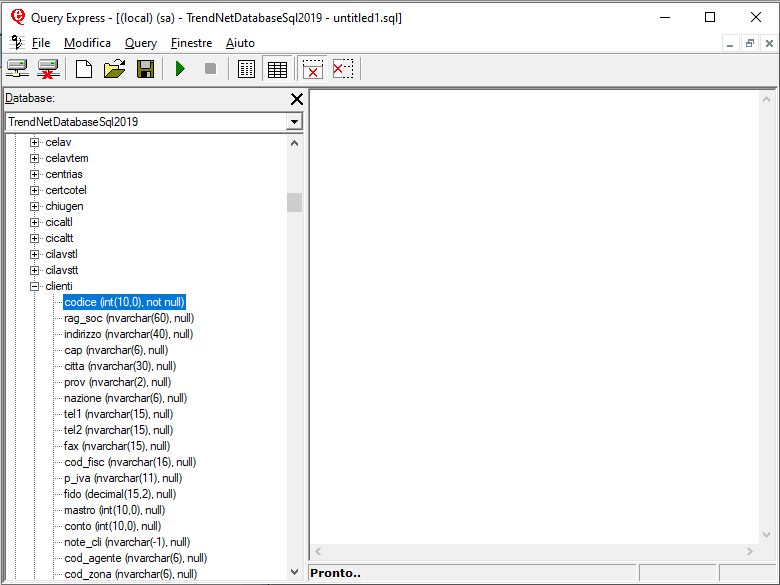
Task: Select the conto column
Action: pyautogui.click(x=112, y=526)
